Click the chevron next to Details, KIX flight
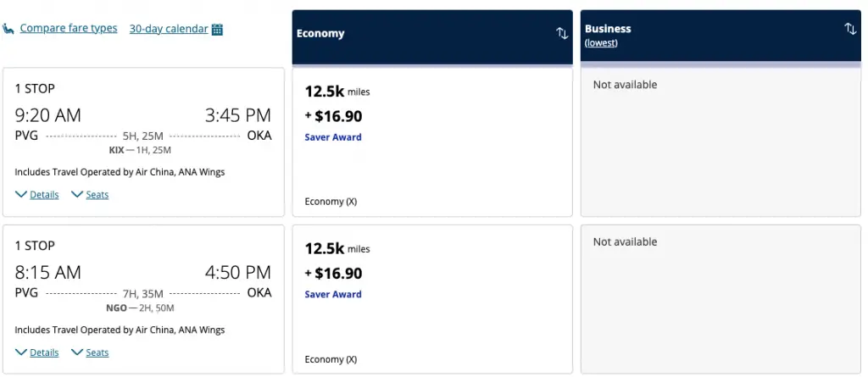The image size is (868, 377). pos(21,195)
